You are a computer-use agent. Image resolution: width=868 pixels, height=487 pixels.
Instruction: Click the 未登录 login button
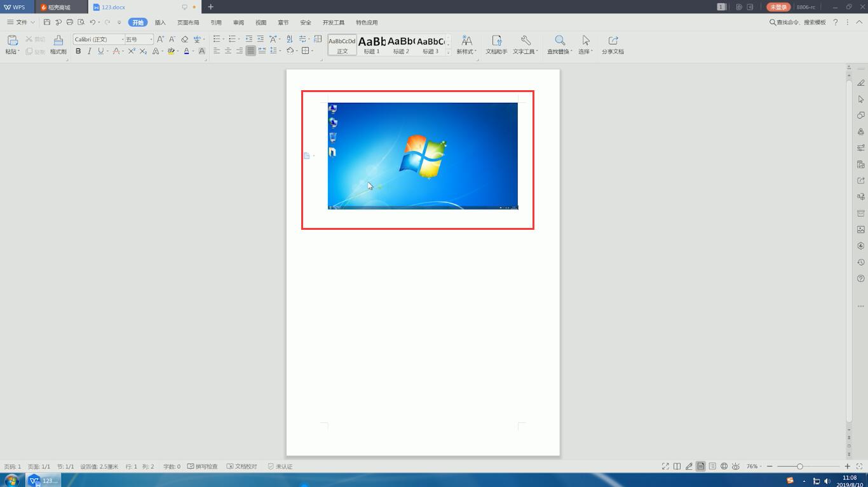coord(778,7)
